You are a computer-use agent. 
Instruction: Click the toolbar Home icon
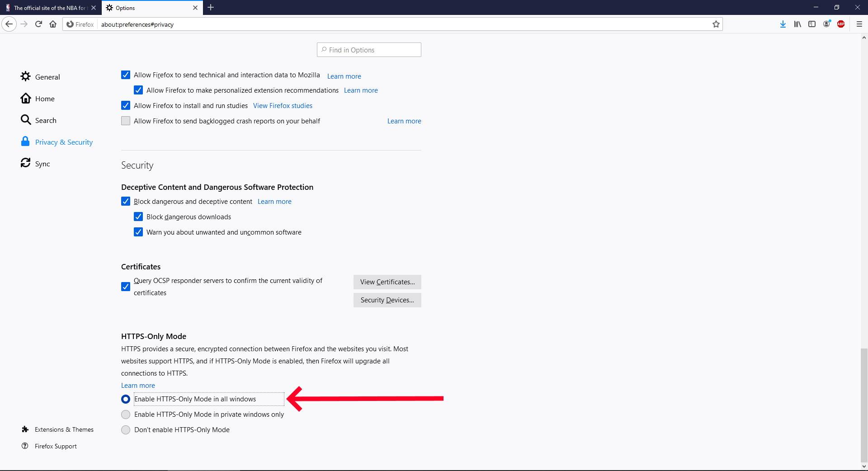tap(52, 24)
